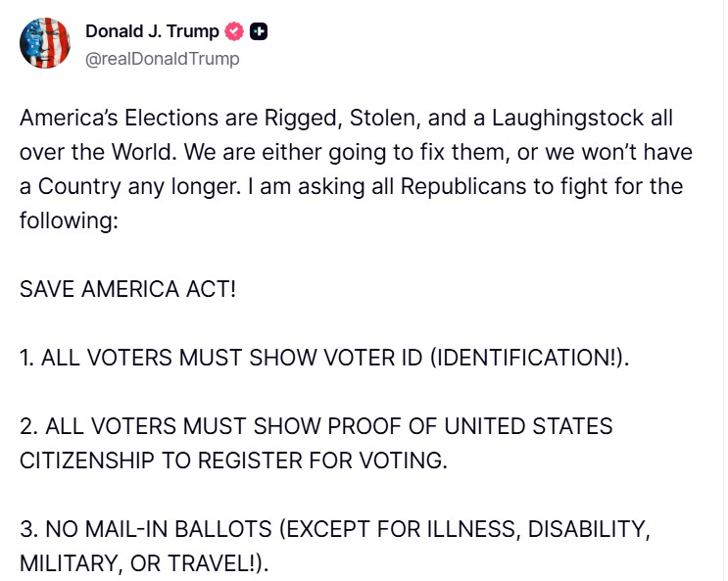728x581 pixels.
Task: Click the text "(IDENTIFICATION!)" in item 1
Action: tap(528, 359)
